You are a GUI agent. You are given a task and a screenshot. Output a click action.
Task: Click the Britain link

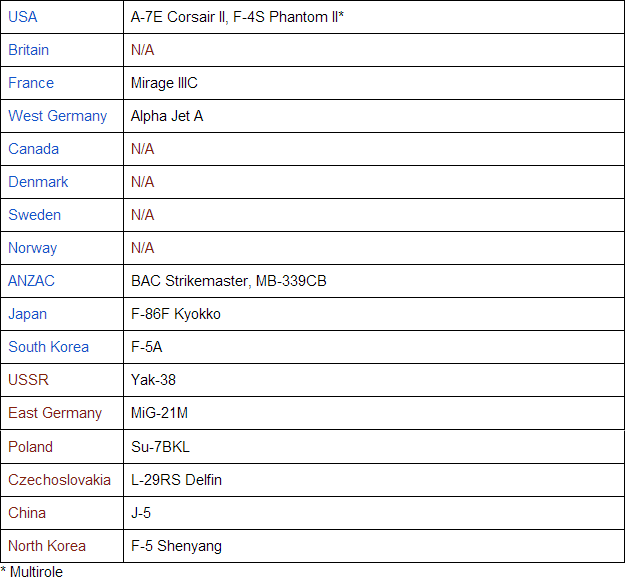coord(28,50)
